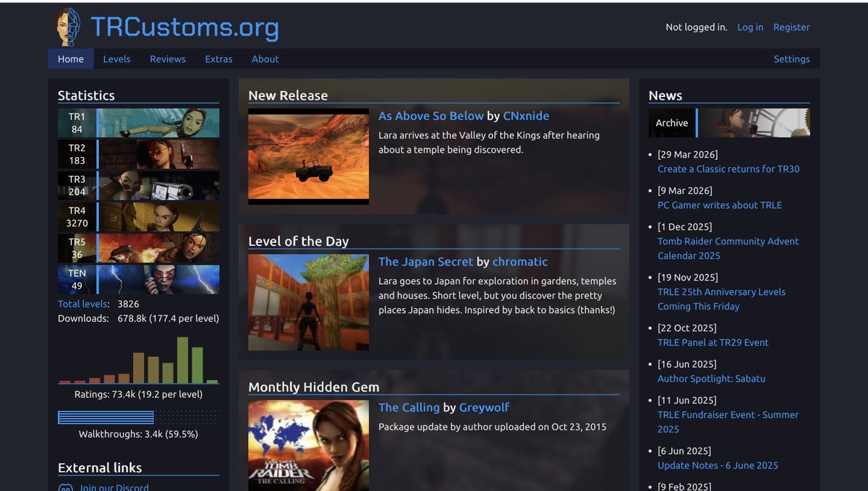Click the Package update by author description text
The width and height of the screenshot is (868, 491).
493,427
